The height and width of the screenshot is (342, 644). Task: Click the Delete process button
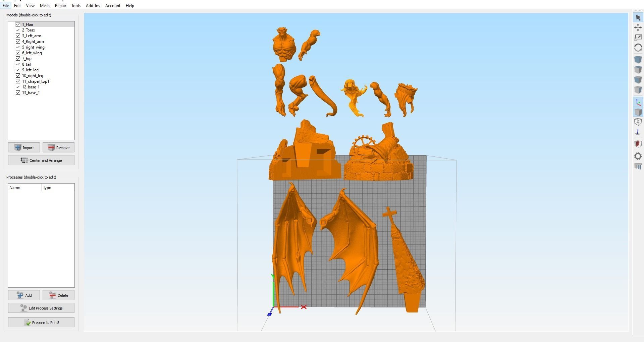click(x=58, y=295)
